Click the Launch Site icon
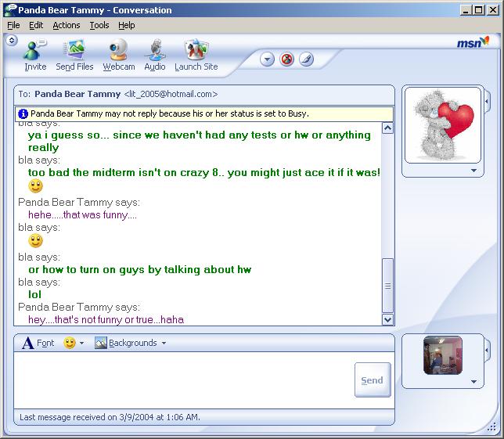 (196, 55)
